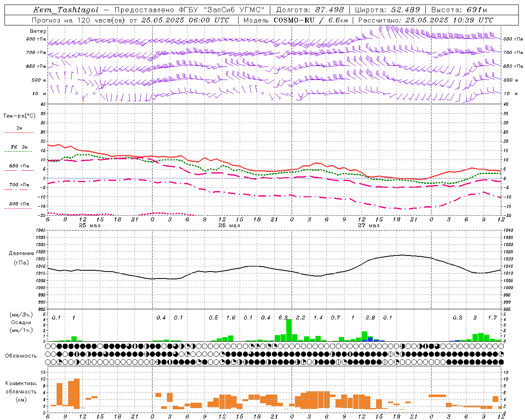Screen dimensions: 525x420
Task: Click the 1.7 precipitation value
Action: coord(493,318)
